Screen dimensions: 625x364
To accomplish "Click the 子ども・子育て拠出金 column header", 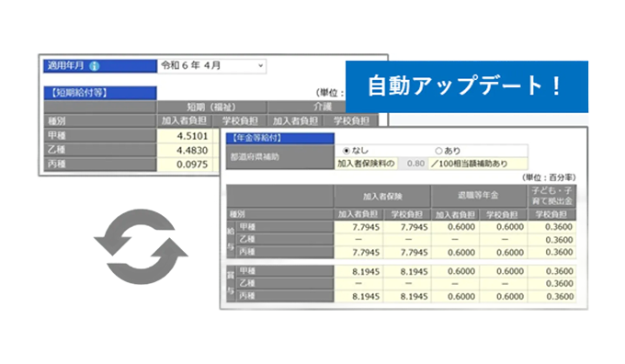I will tap(551, 196).
